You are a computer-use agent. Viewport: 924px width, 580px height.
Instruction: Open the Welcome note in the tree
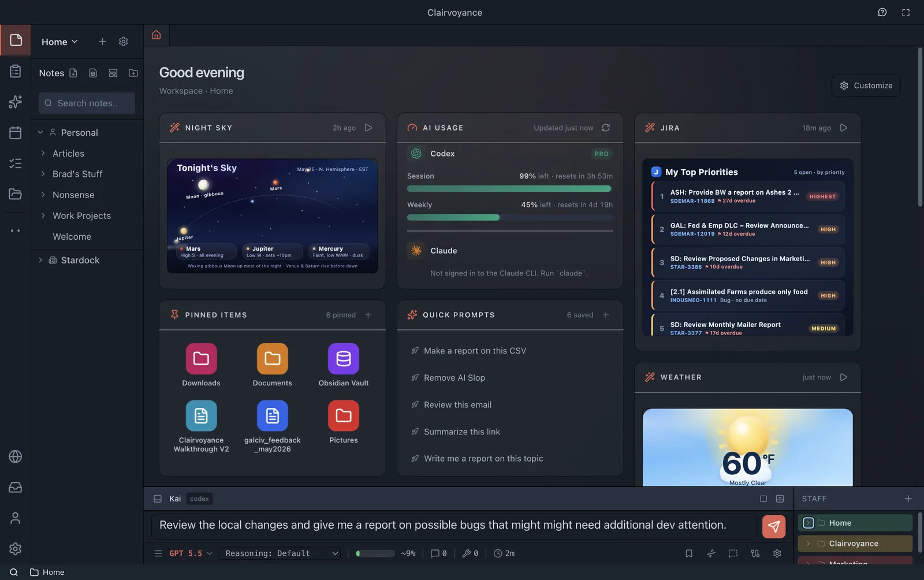[x=72, y=236]
